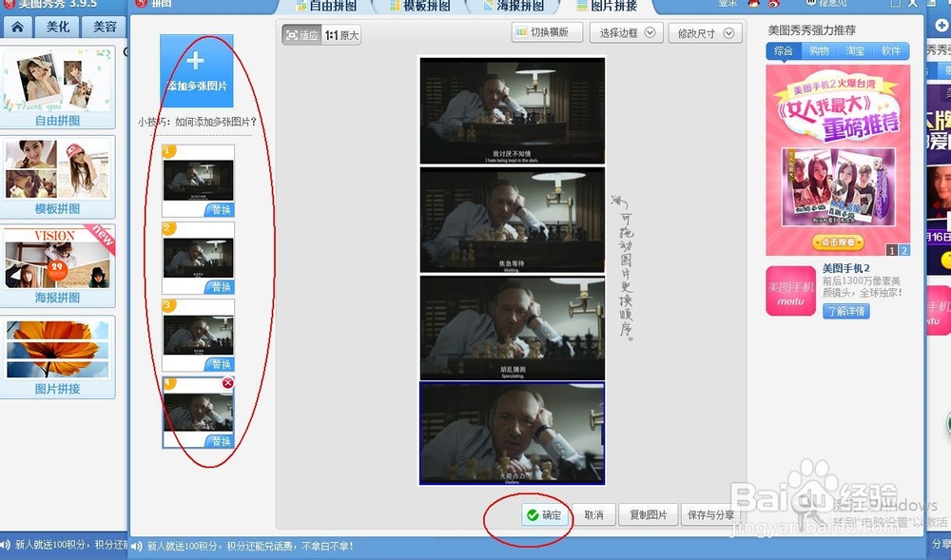Replace image 2 with its 替换 button
The image size is (951, 560).
pyautogui.click(x=220, y=287)
